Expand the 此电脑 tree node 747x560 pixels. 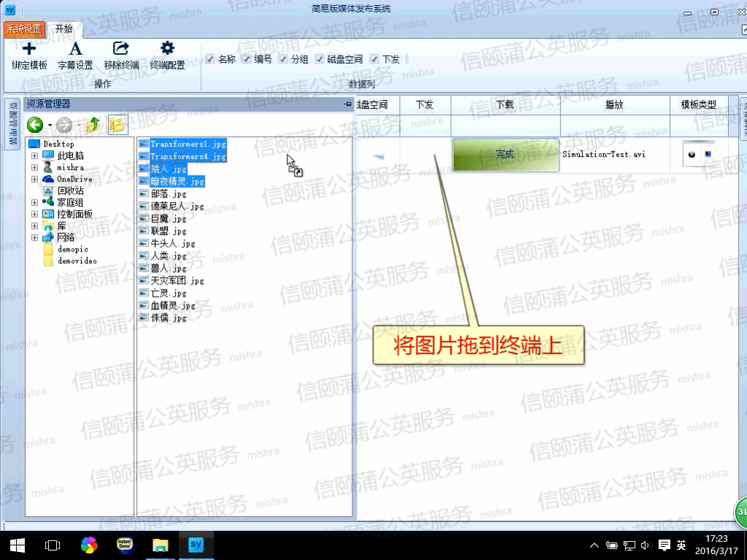34,156
